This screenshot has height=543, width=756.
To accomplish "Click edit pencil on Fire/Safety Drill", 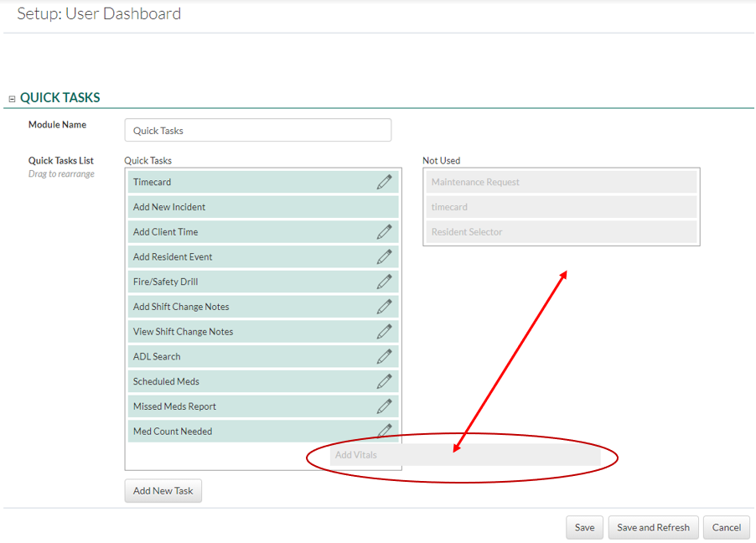I will 384,282.
